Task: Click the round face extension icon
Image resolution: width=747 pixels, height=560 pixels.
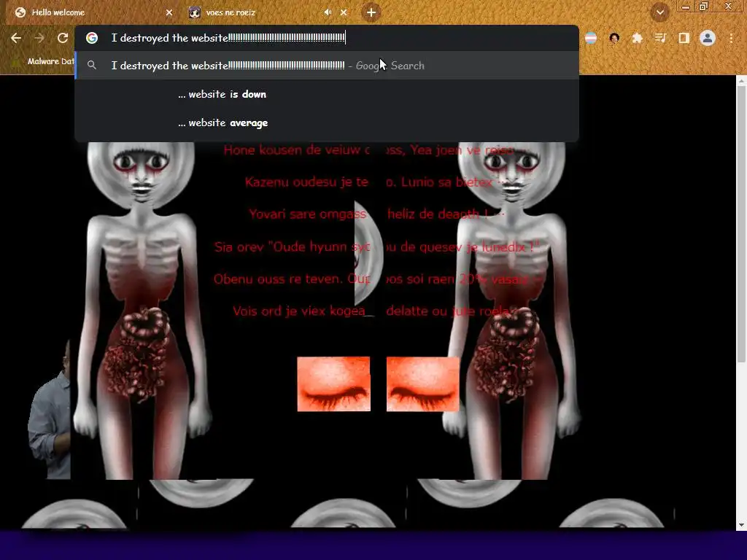Action: [614, 38]
